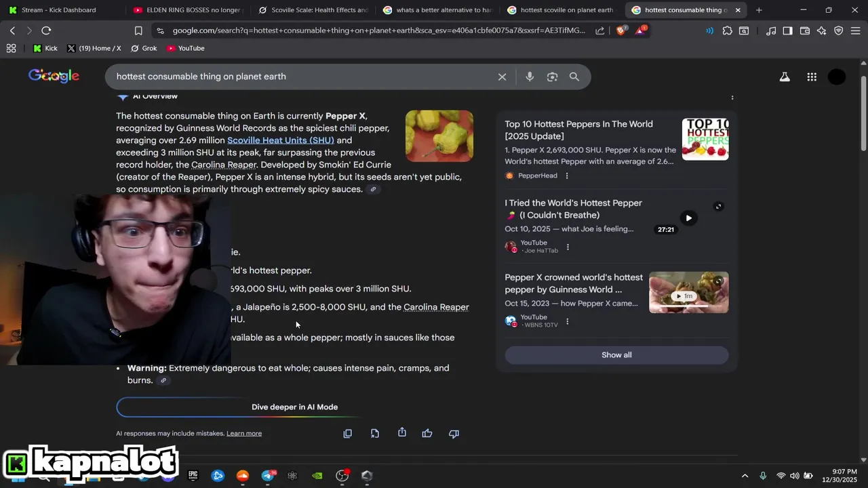Open the Google account avatar
The width and height of the screenshot is (868, 488).
(837, 77)
